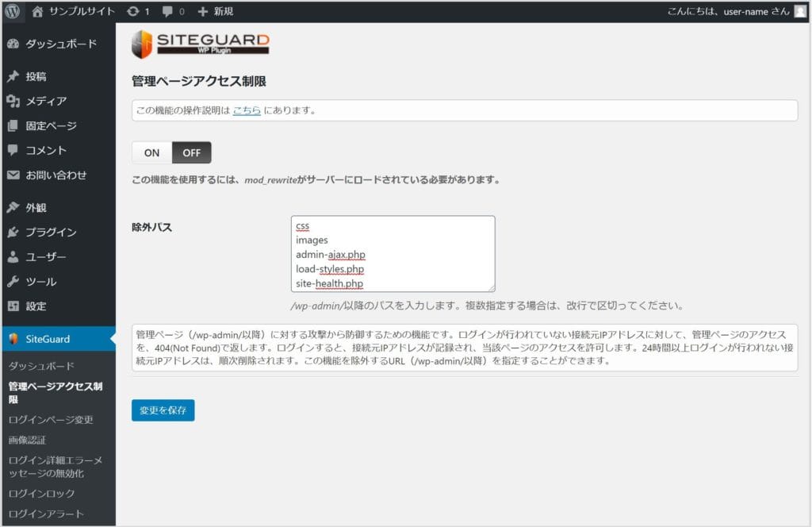This screenshot has height=527, width=812.
Task: Open the comments bubble icon in admin bar
Action: tap(167, 11)
